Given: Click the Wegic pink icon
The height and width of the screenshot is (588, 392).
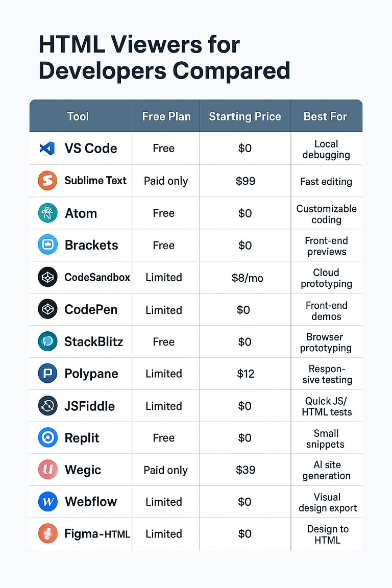Looking at the screenshot, I should [47, 470].
